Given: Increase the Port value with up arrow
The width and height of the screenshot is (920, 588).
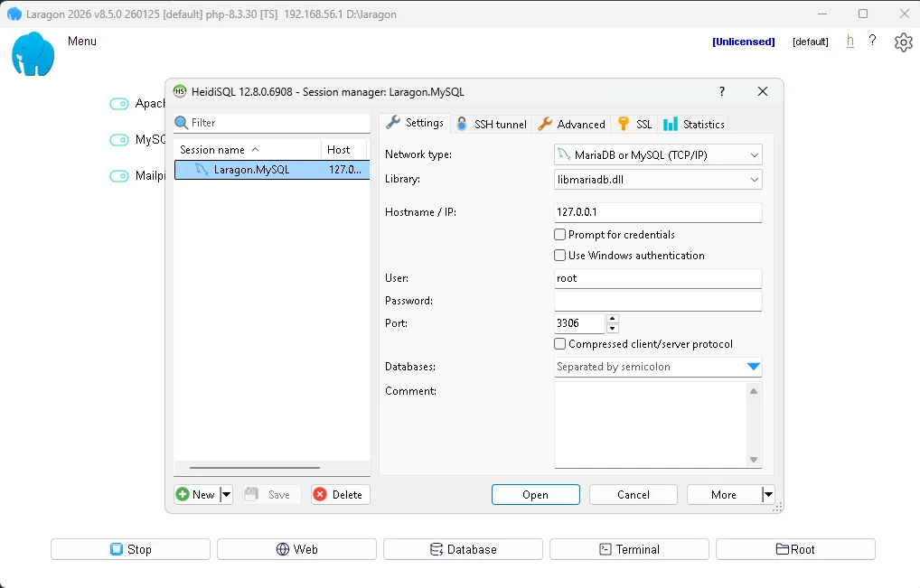Looking at the screenshot, I should point(613,319).
